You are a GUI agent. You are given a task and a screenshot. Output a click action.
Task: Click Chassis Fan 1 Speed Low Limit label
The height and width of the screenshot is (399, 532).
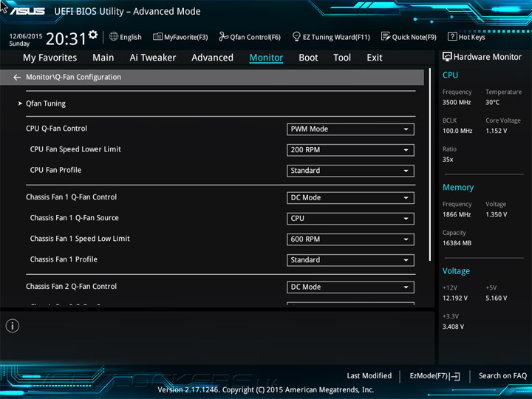tap(80, 239)
